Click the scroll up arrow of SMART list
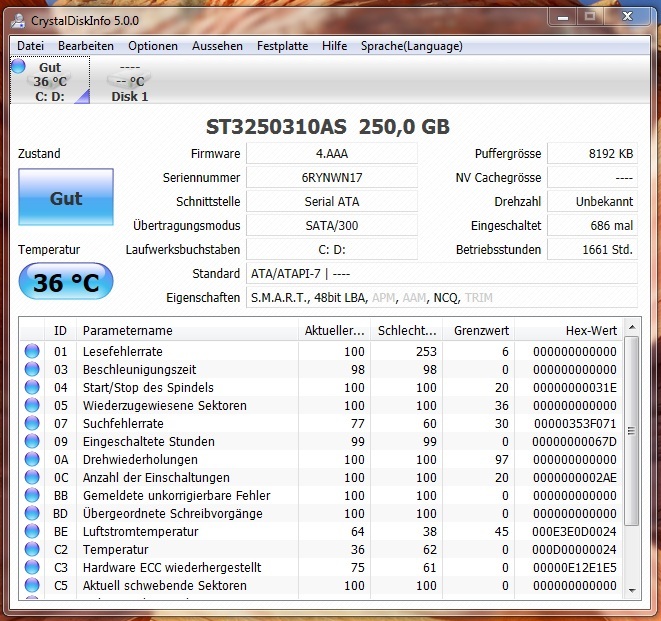This screenshot has height=621, width=661. pos(632,327)
